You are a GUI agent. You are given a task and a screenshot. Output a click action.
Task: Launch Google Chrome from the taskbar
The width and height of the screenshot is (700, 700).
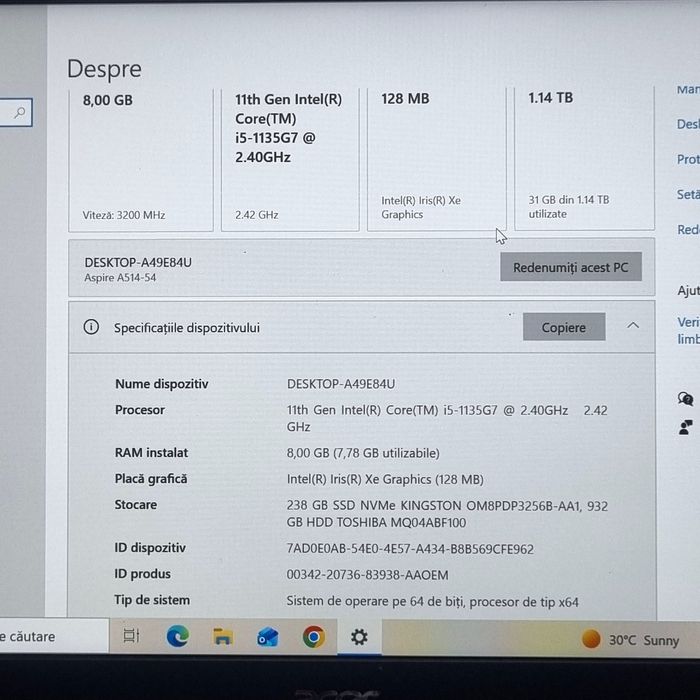[x=314, y=637]
